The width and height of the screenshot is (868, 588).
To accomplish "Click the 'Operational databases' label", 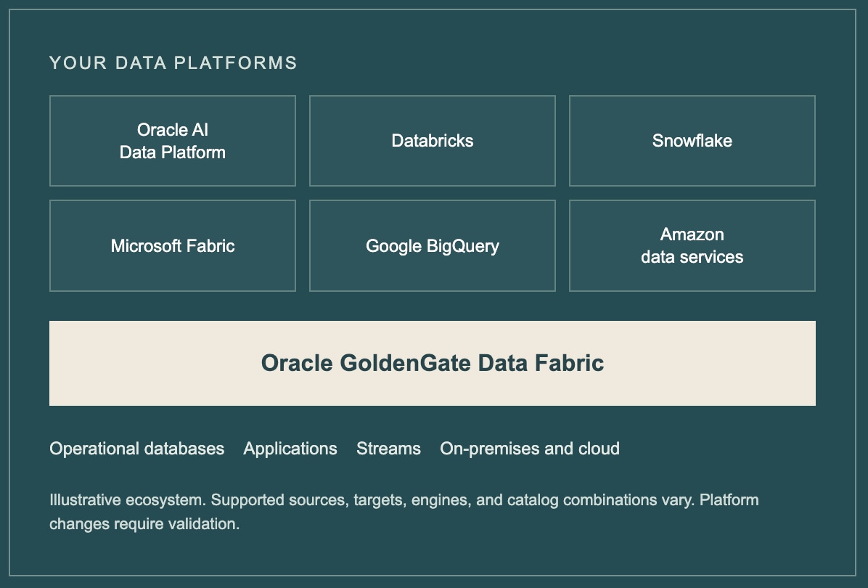I will coord(136,449).
